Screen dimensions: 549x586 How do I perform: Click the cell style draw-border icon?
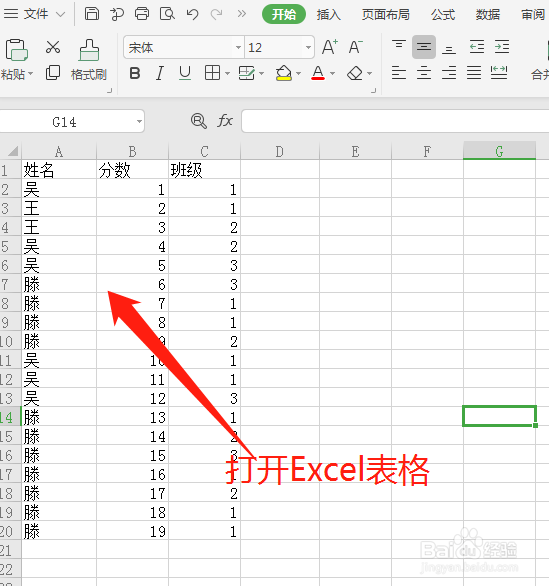246,73
